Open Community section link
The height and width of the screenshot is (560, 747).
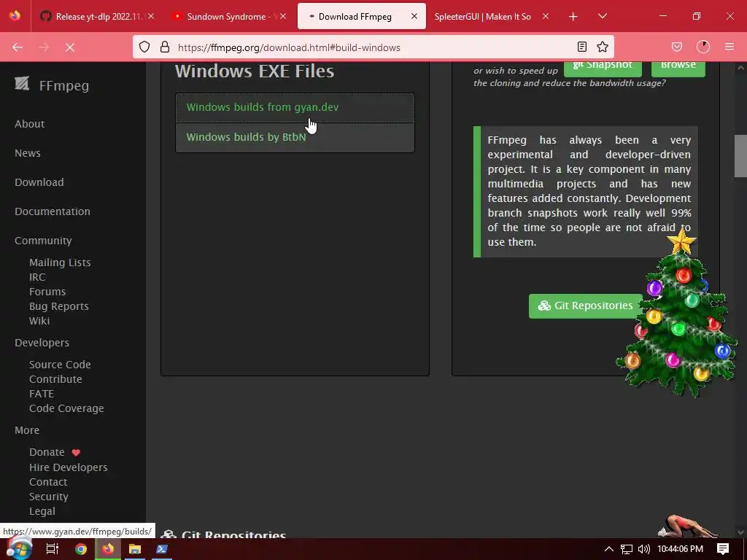point(43,241)
